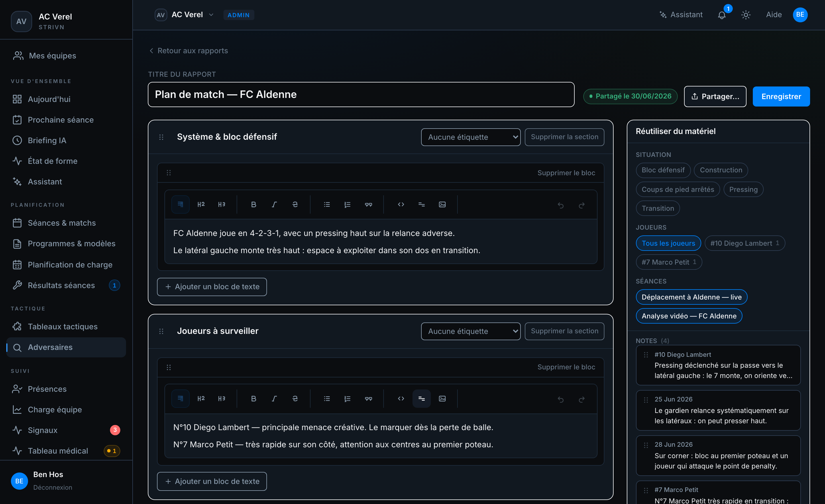Insert horizontal rule in Joueurs à surveiller editor
Image resolution: width=825 pixels, height=504 pixels.
pos(422,399)
